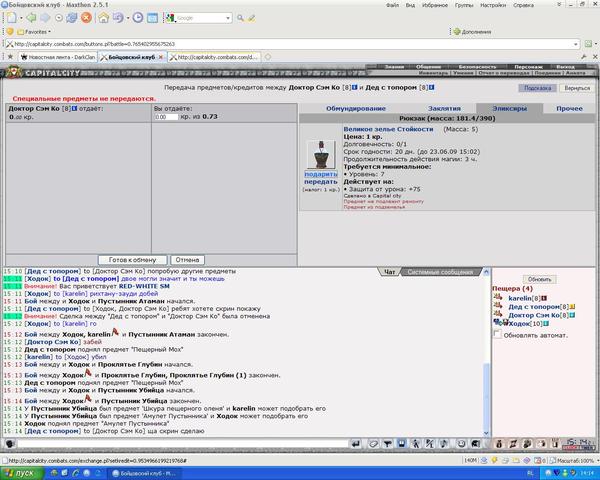Click the full-screen window icon next to History
600x480 pixels.
click(153, 18)
